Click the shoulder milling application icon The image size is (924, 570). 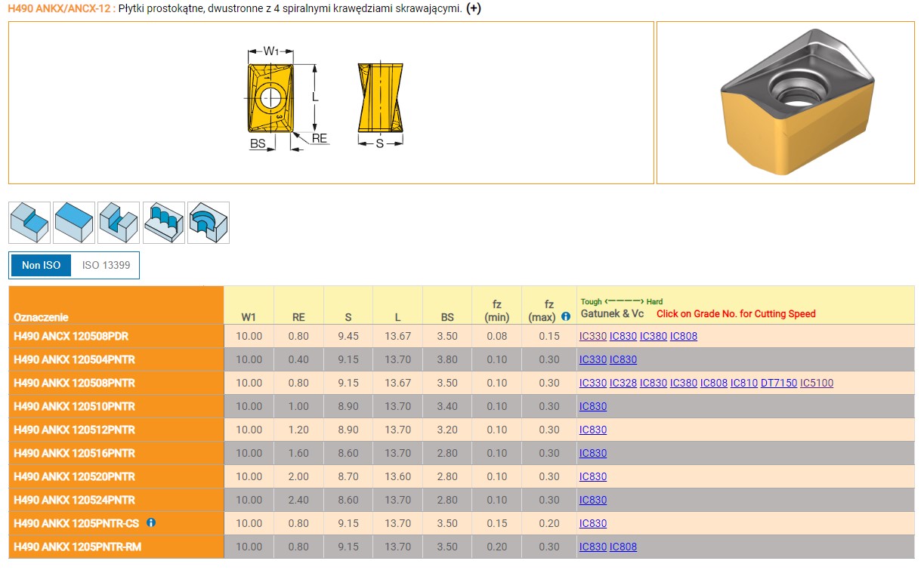29,223
